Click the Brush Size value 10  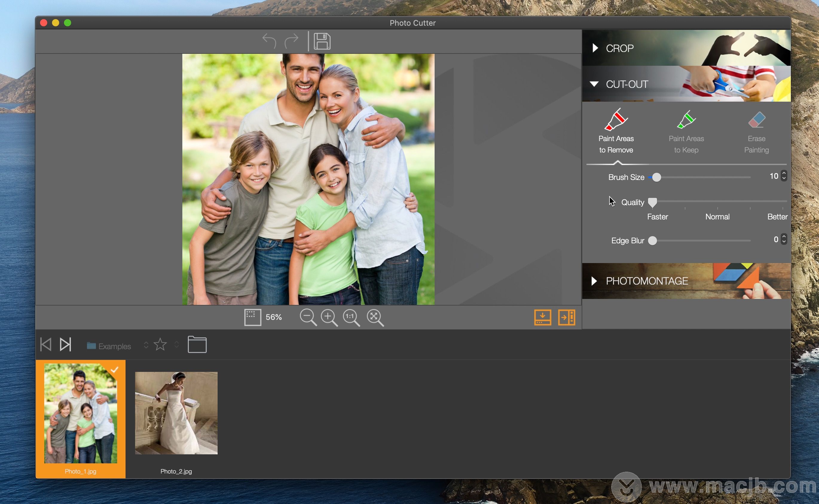point(774,176)
